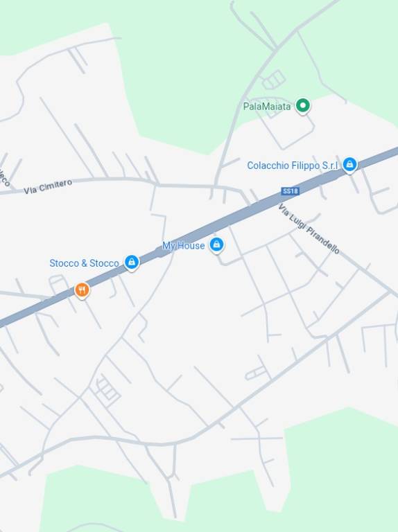
Task: Open the My House place label
Action: click(x=183, y=246)
